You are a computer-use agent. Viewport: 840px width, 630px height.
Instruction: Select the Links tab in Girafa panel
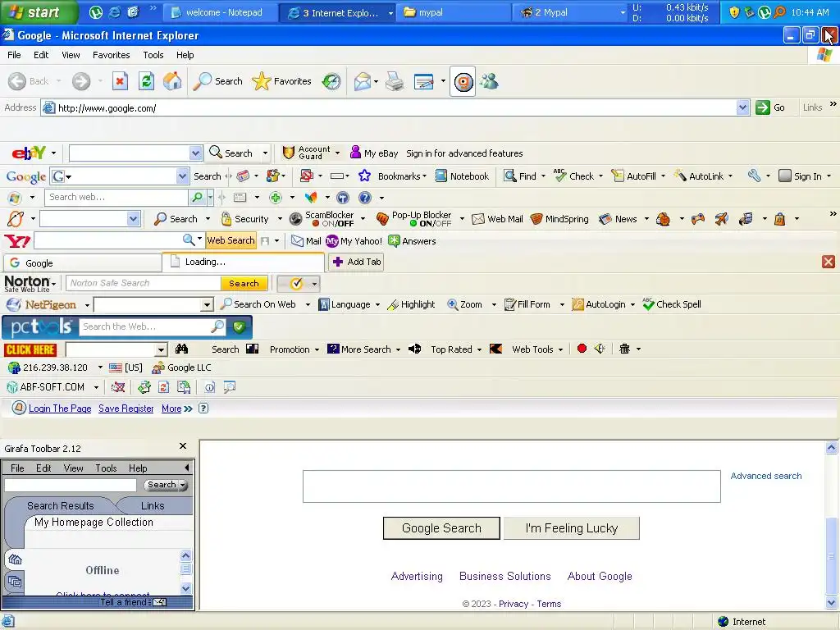153,505
